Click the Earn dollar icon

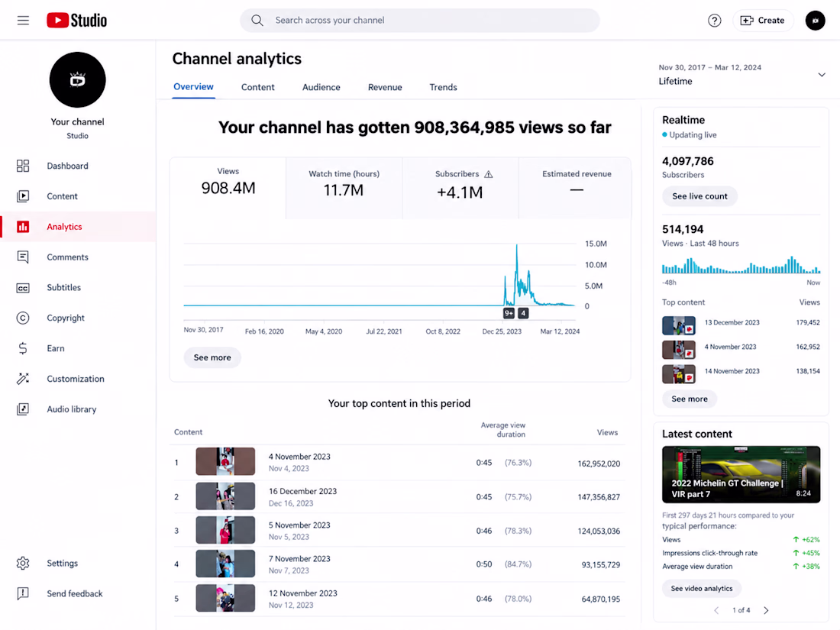pos(22,348)
